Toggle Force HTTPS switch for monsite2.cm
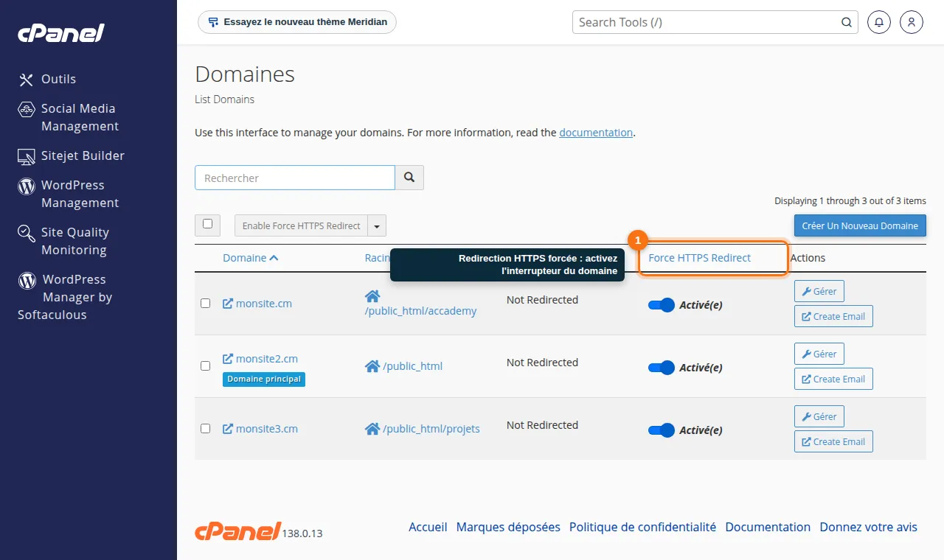This screenshot has height=560, width=944. point(662,368)
